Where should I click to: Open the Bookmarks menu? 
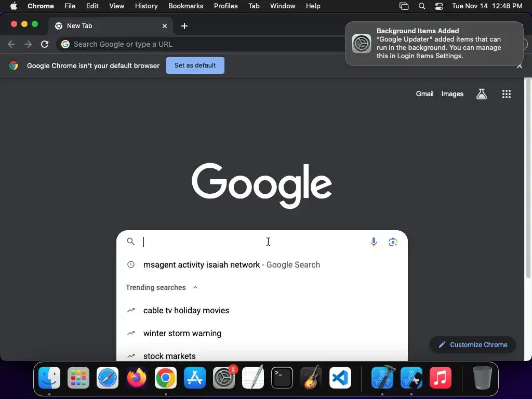[185, 6]
